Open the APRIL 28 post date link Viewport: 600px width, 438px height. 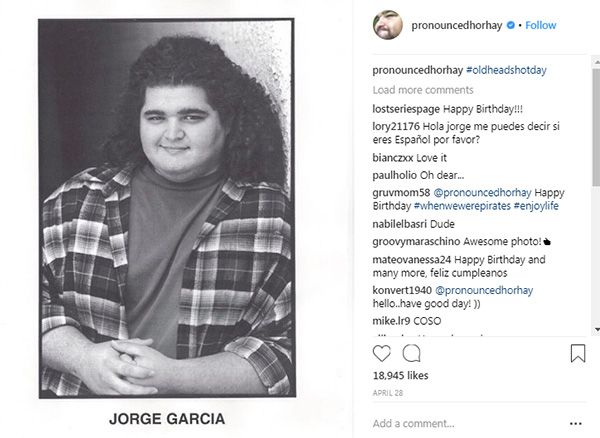tap(388, 393)
